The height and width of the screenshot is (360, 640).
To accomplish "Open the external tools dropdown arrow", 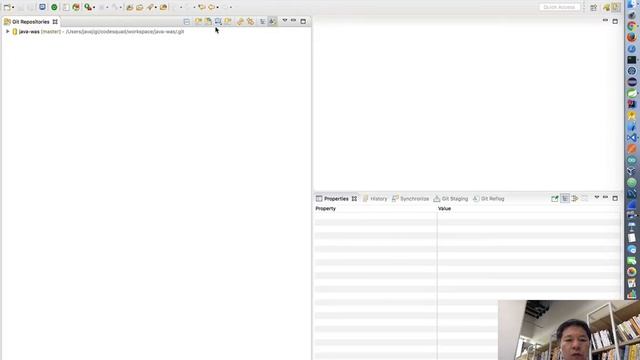I will pyautogui.click(x=94, y=7).
